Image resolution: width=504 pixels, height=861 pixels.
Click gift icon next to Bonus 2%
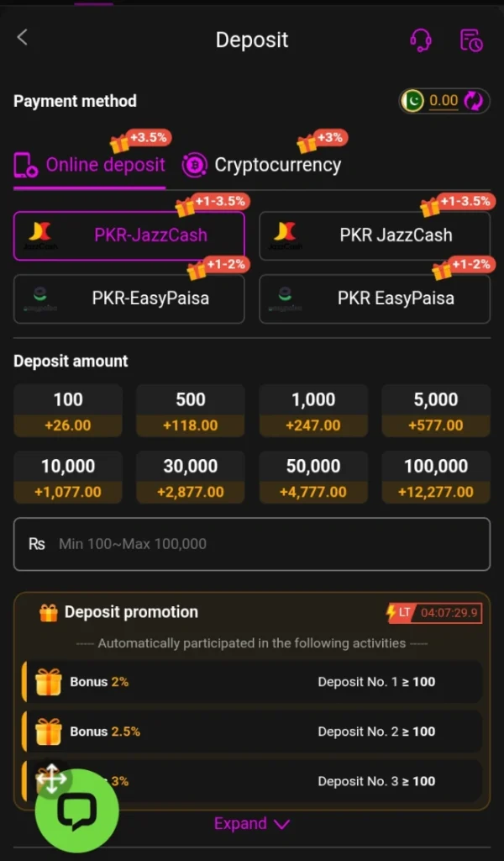[x=48, y=682]
